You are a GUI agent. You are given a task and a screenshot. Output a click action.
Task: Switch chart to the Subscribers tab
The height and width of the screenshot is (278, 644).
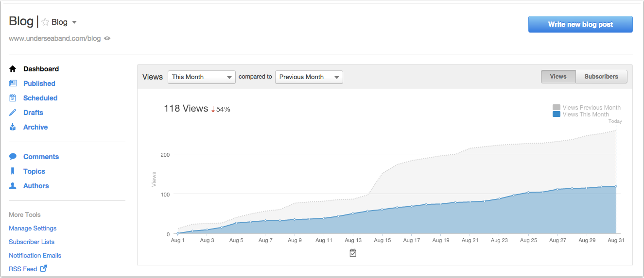point(601,77)
